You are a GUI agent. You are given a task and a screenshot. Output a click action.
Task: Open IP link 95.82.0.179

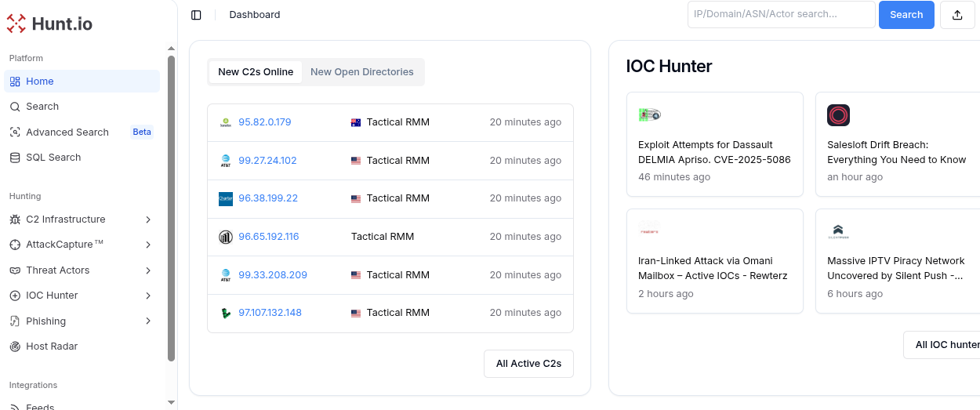click(265, 122)
